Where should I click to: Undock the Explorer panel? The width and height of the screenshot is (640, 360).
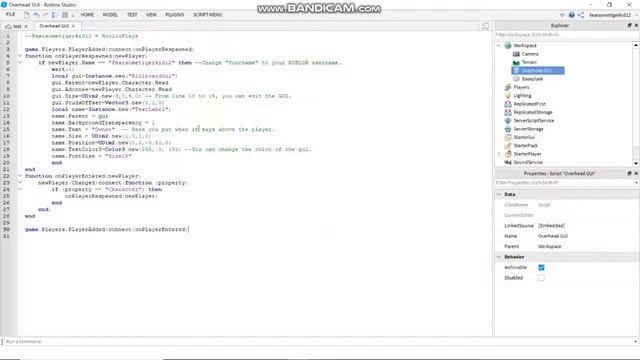(629, 25)
